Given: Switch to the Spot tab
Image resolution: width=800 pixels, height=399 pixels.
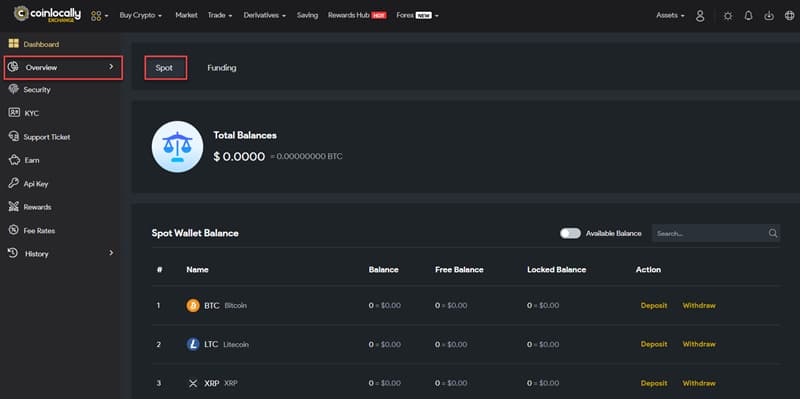Looking at the screenshot, I should pos(166,68).
